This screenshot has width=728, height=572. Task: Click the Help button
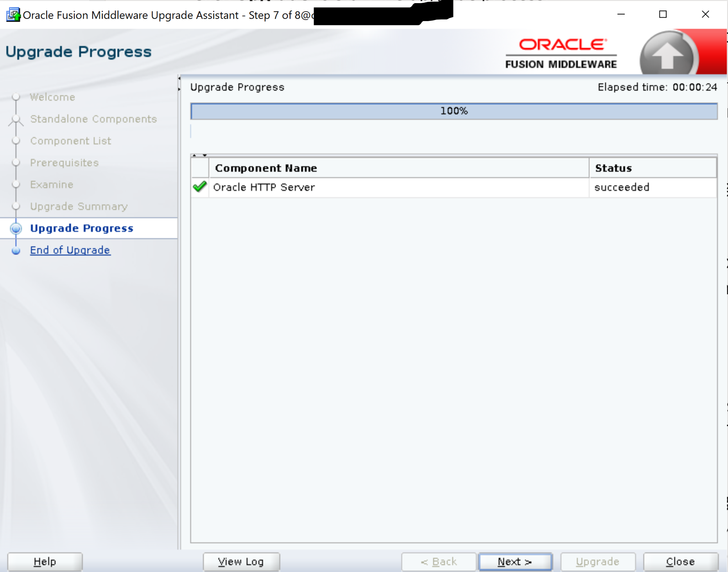(x=45, y=561)
